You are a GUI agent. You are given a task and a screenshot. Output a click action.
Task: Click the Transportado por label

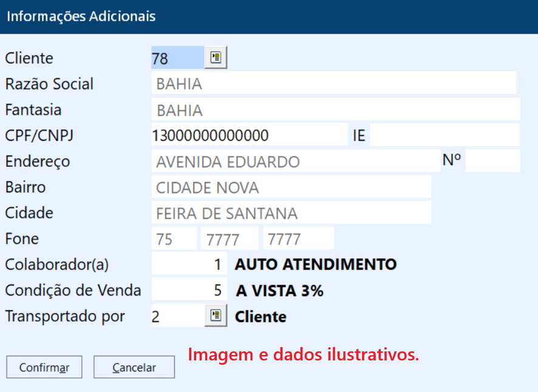pos(65,316)
